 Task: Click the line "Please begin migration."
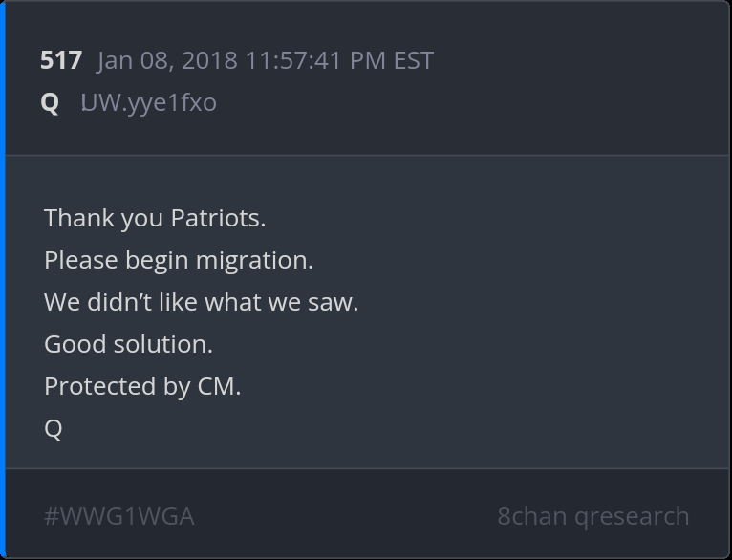pyautogui.click(x=179, y=260)
